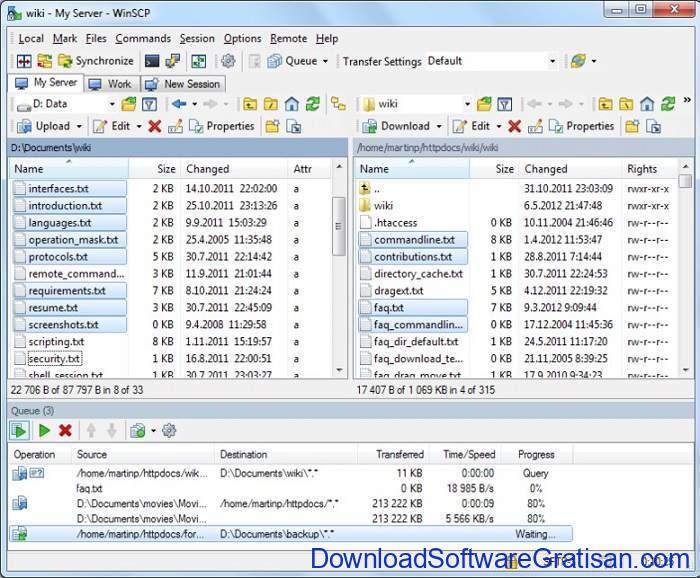The image size is (700, 578).
Task: Expand queue options dropdown arrow
Action: click(153, 431)
